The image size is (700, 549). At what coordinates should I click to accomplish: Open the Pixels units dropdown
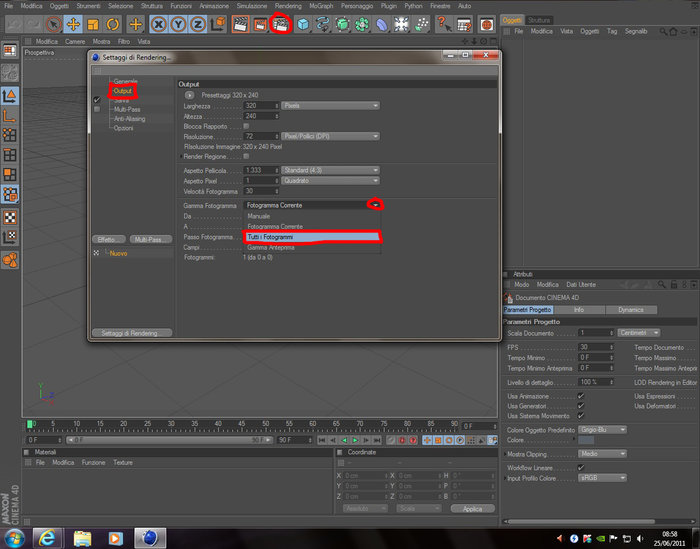330,106
